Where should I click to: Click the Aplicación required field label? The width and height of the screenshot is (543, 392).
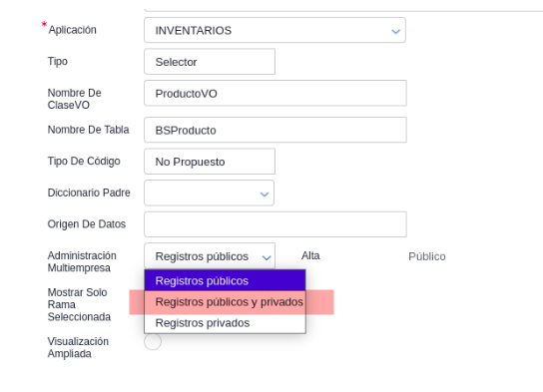[x=72, y=30]
